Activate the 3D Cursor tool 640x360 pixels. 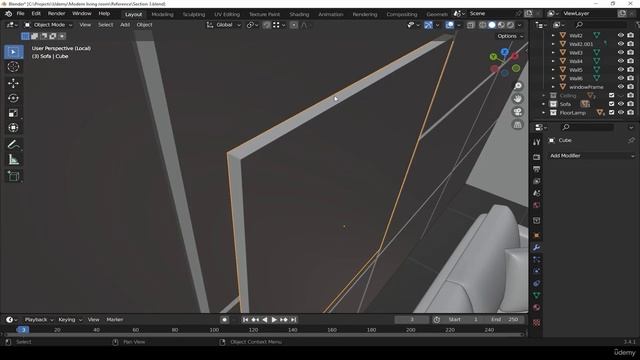[13, 67]
